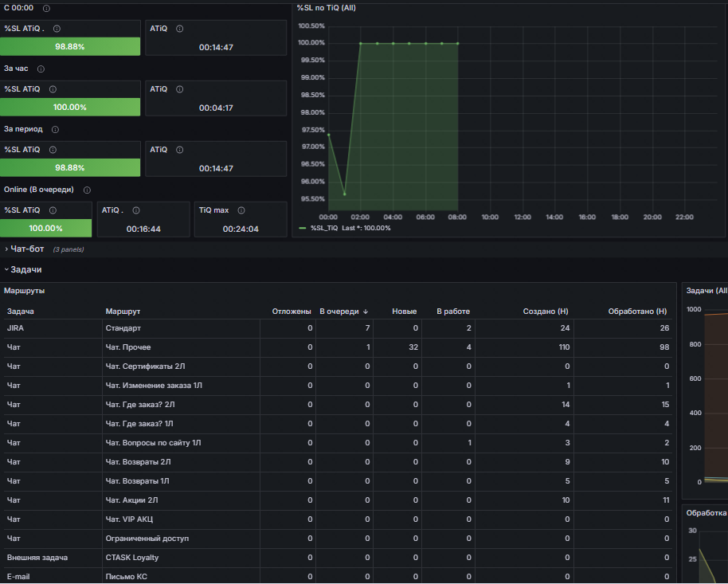Viewport: 728px width, 584px height.
Task: Click info icon beside За период label
Action: (x=55, y=130)
